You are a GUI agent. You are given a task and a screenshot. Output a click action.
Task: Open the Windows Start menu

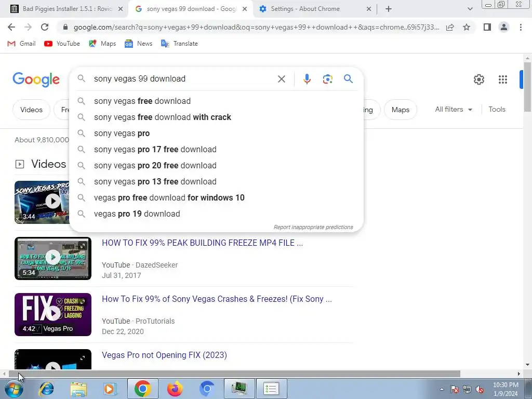tap(14, 389)
